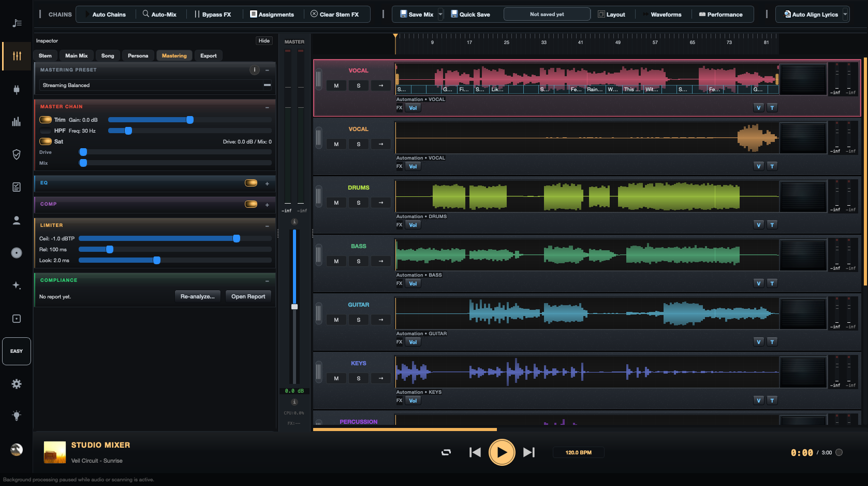Screen dimensions: 868x486
Task: Open the lightbulb tips sidebar icon
Action: 17,416
